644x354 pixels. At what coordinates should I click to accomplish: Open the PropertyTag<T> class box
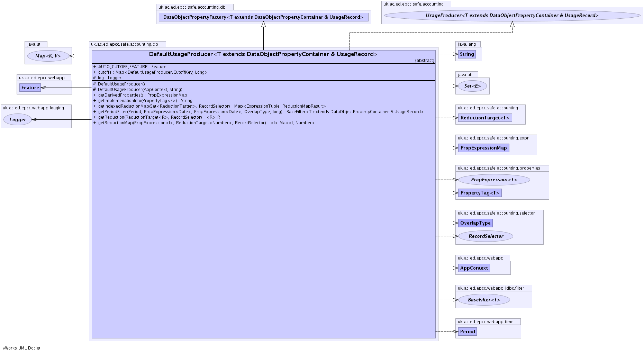point(479,193)
